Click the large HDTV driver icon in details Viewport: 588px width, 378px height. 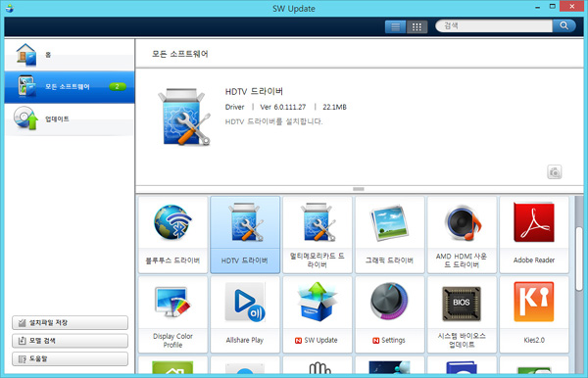click(x=184, y=118)
